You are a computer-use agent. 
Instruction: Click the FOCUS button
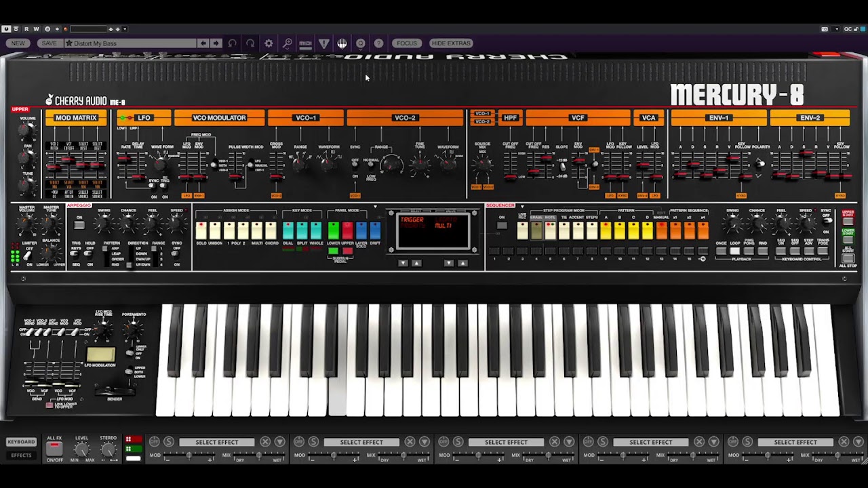pyautogui.click(x=407, y=43)
